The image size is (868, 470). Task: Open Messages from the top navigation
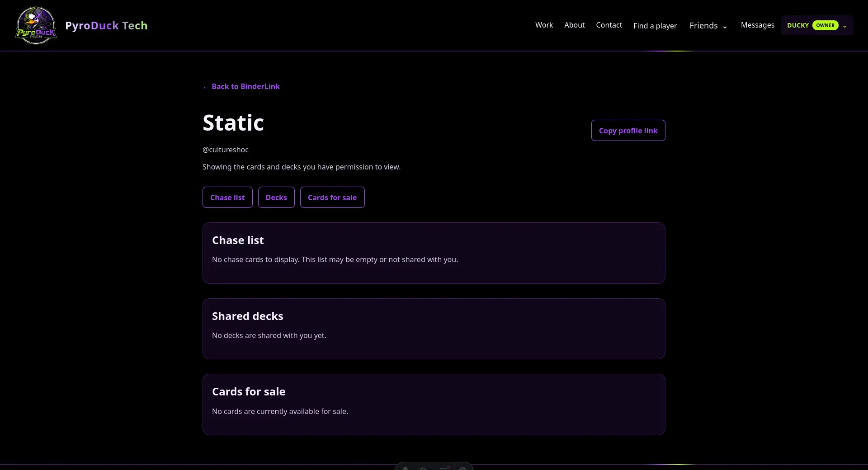[757, 25]
